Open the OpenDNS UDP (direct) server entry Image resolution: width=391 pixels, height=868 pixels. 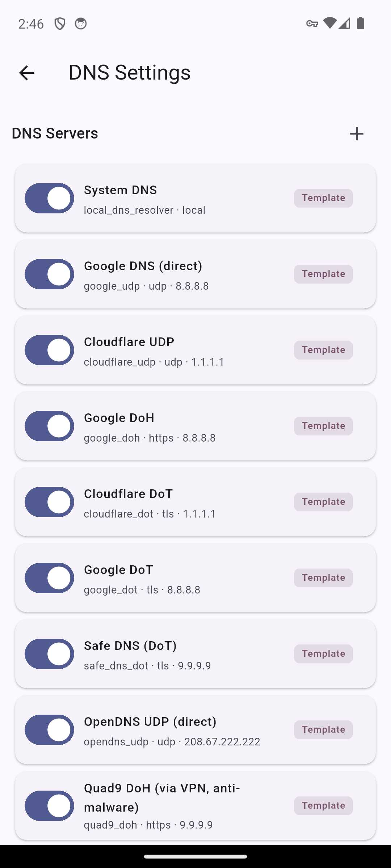point(195,730)
